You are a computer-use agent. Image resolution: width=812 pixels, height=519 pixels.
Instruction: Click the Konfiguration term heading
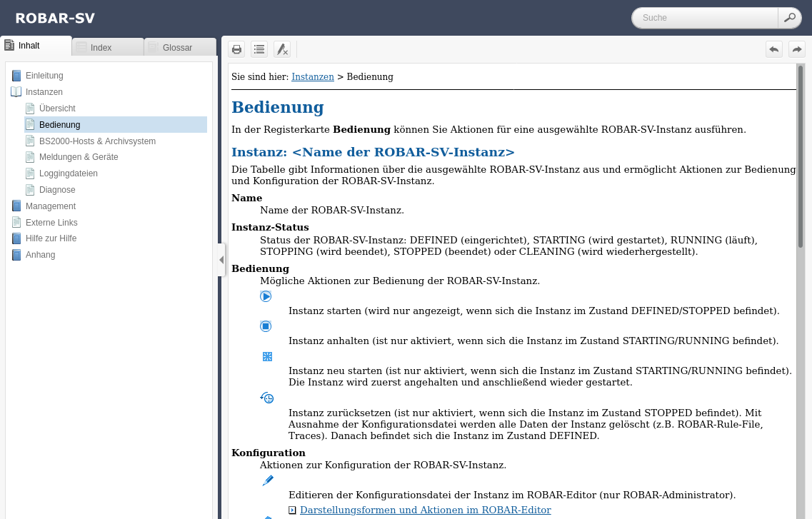click(269, 453)
